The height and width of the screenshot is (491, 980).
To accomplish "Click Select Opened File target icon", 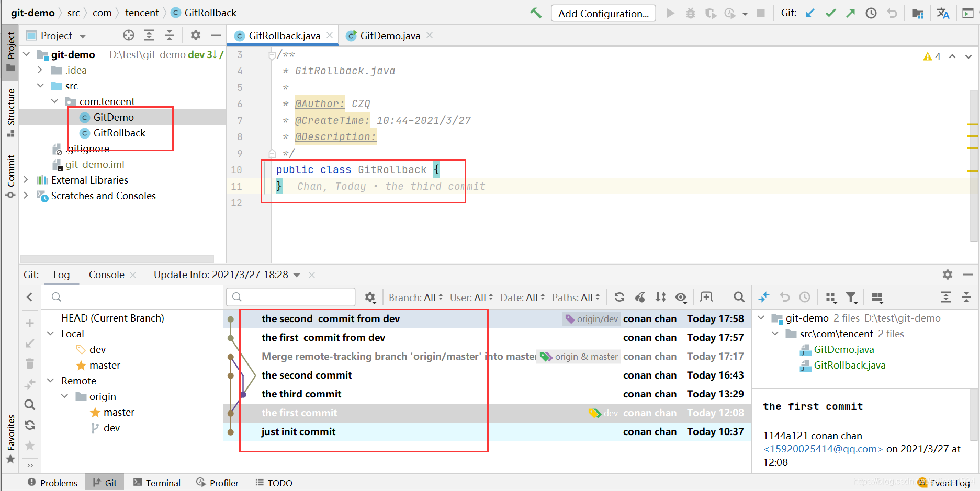I will 129,35.
